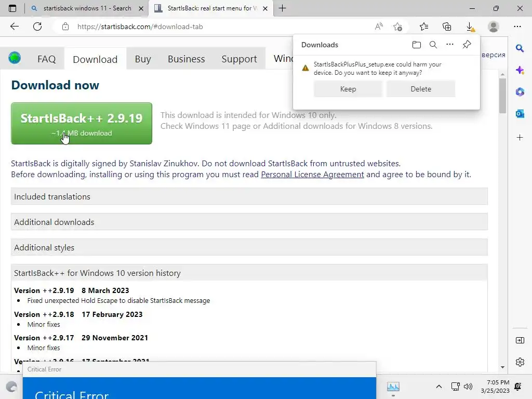Click the Download now heading
Screen dimensions: 532x399
click(55, 85)
